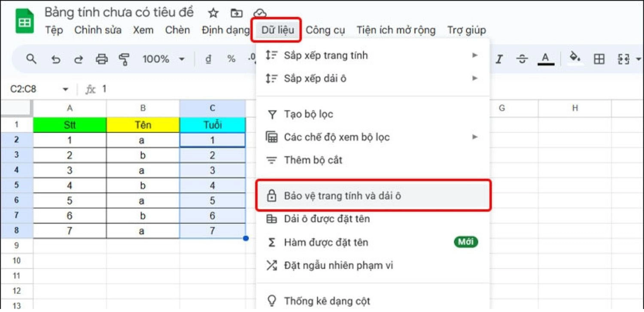Click the spreadsheet title Bảng tính chưa có tiêu đề
This screenshot has height=312, width=644.
tap(119, 12)
